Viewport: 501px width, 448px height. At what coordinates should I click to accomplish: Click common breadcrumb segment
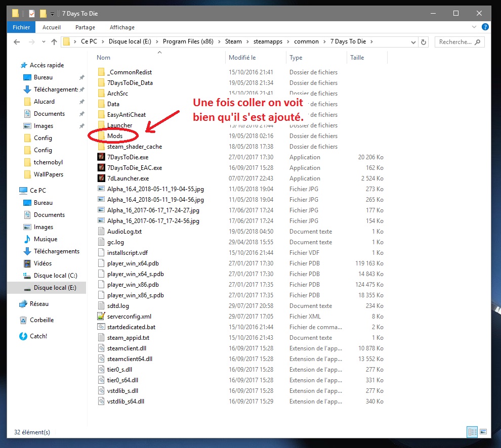306,41
